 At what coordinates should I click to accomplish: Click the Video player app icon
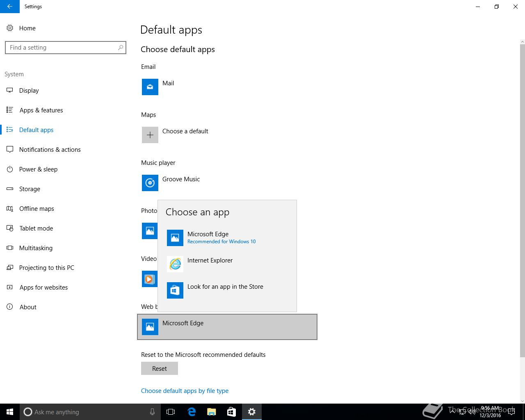(x=150, y=279)
